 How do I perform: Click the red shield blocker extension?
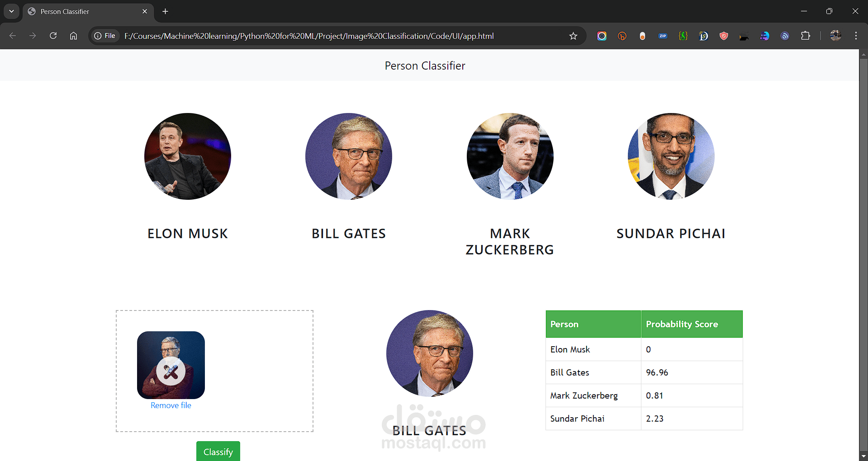pos(724,36)
